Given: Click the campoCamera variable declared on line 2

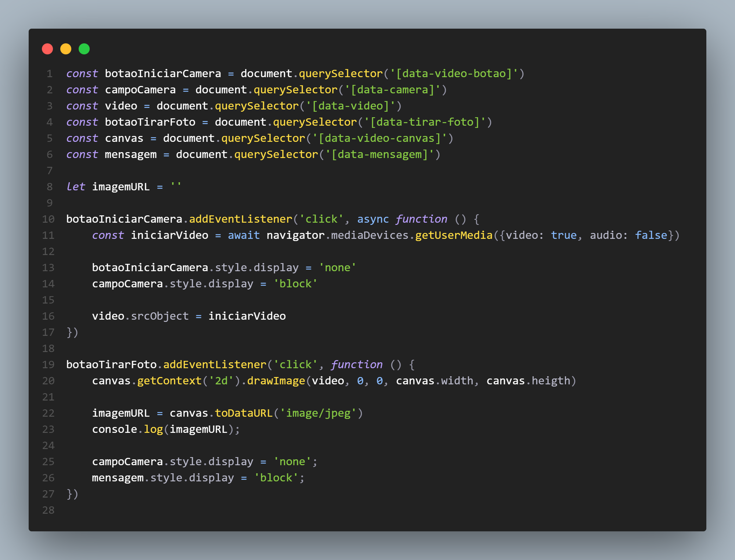Looking at the screenshot, I should coord(140,90).
